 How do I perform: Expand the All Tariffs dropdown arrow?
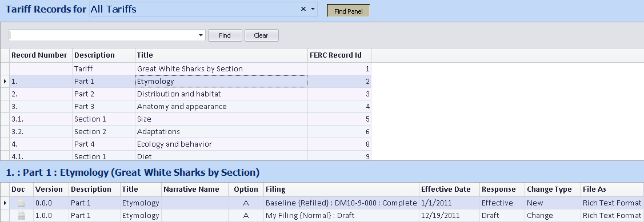[x=313, y=9]
